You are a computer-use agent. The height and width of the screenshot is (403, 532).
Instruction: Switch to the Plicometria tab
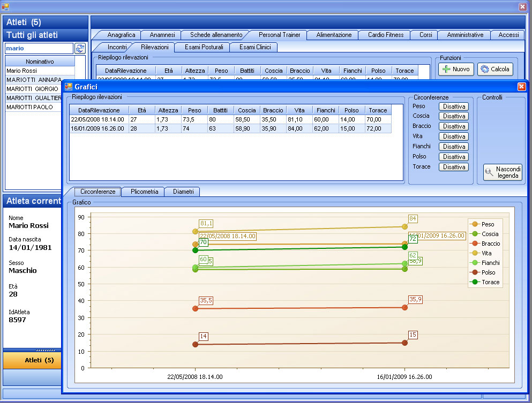pos(144,192)
